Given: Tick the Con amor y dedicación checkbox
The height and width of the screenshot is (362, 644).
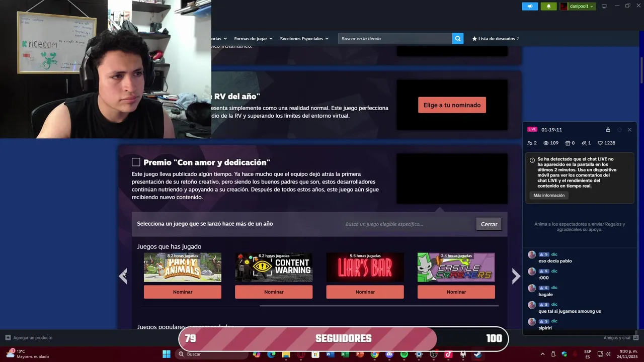Looking at the screenshot, I should click(136, 162).
